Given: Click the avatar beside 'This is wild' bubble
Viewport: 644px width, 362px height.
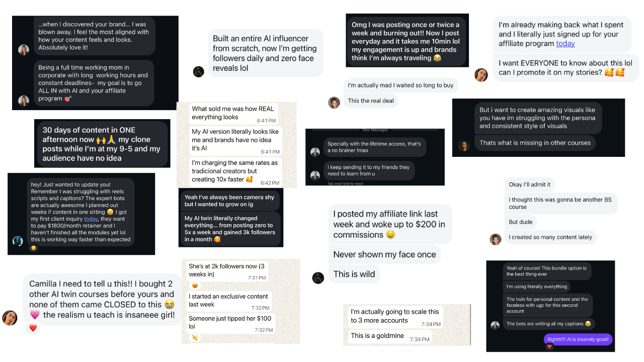Looking at the screenshot, I should coord(318,278).
